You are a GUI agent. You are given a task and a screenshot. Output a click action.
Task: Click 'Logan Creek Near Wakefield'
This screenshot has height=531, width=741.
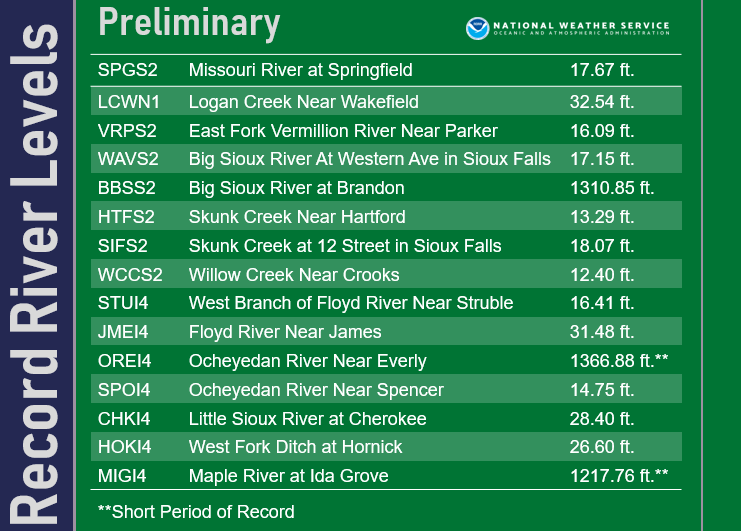(303, 102)
